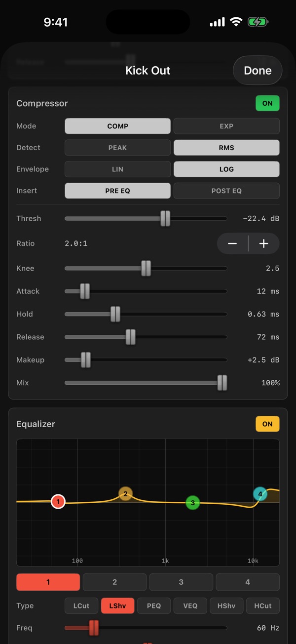Image resolution: width=296 pixels, height=644 pixels.
Task: Click the 9:41 clock in status bar
Action: (56, 22)
